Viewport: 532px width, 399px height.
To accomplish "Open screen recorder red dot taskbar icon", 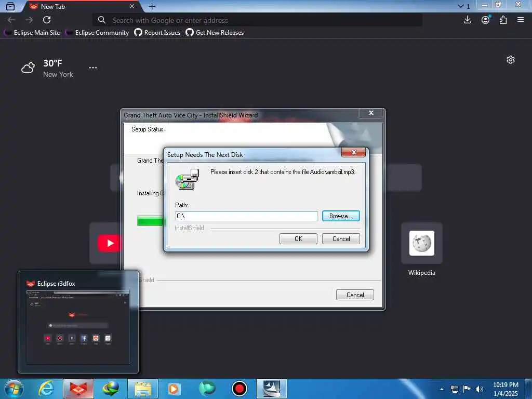I will pos(239,389).
